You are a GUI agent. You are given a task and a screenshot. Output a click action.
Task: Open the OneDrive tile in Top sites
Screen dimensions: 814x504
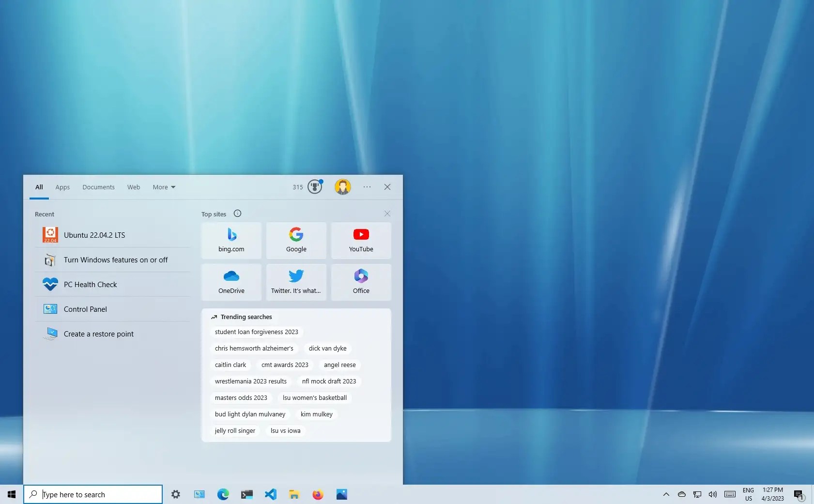pyautogui.click(x=231, y=282)
